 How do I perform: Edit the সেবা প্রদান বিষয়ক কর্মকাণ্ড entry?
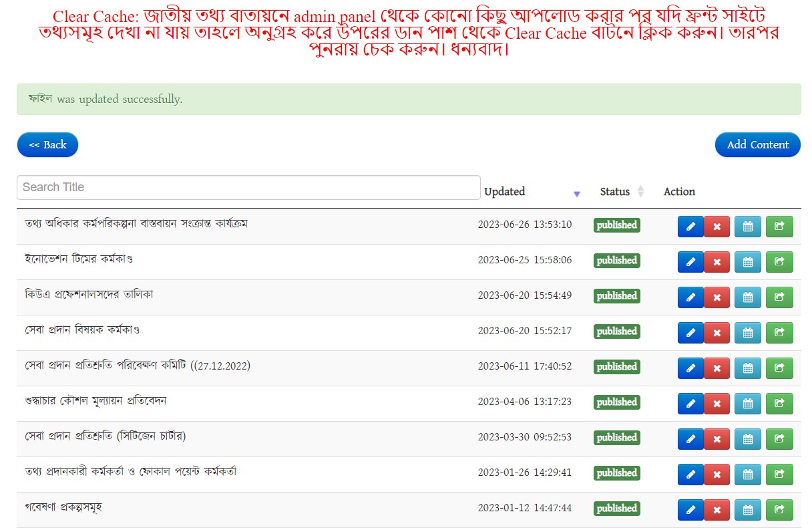click(x=690, y=333)
